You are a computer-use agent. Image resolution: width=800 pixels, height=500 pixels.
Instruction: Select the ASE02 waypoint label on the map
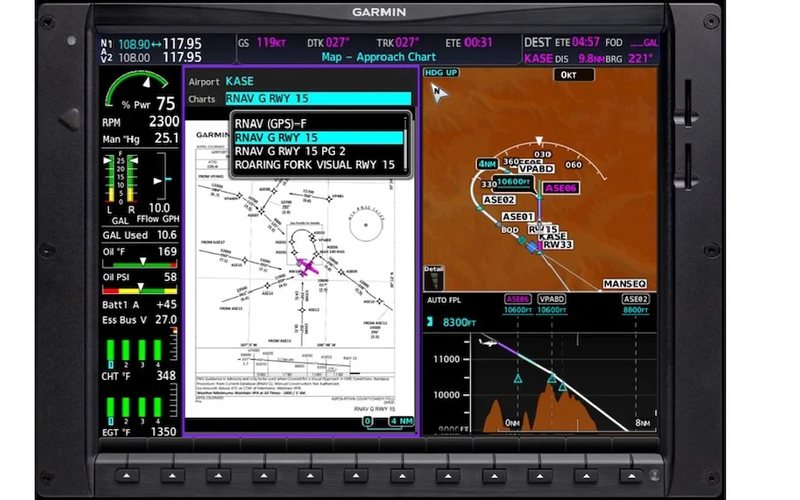[499, 200]
